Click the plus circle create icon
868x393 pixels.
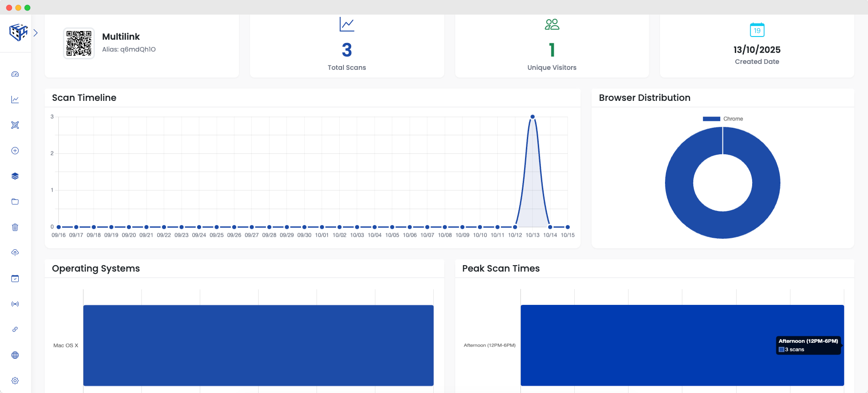pyautogui.click(x=15, y=151)
